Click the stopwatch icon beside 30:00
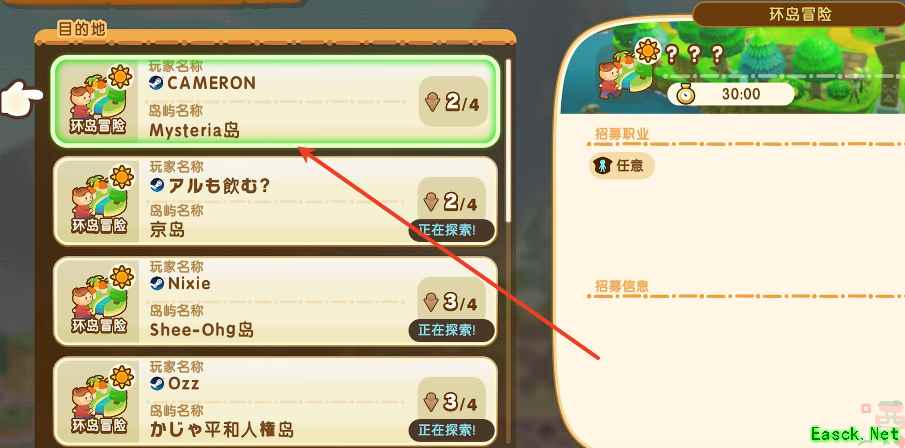This screenshot has height=448, width=905. (x=686, y=94)
